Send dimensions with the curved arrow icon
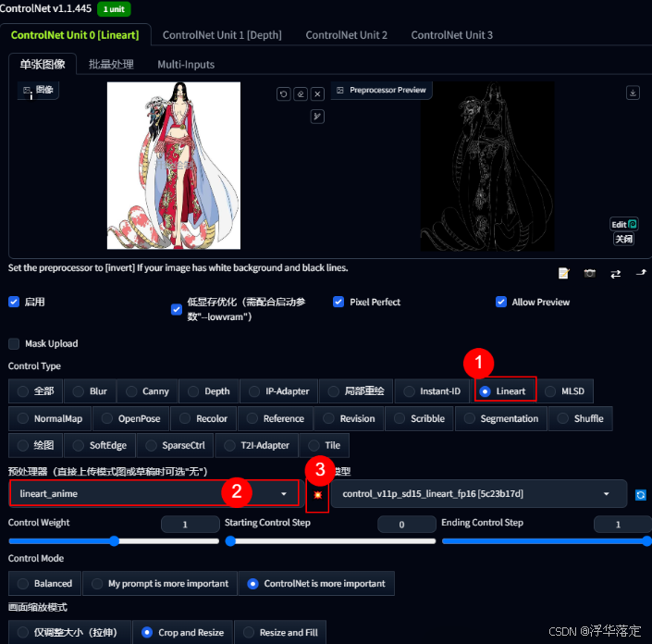The width and height of the screenshot is (652, 644). coord(641,273)
